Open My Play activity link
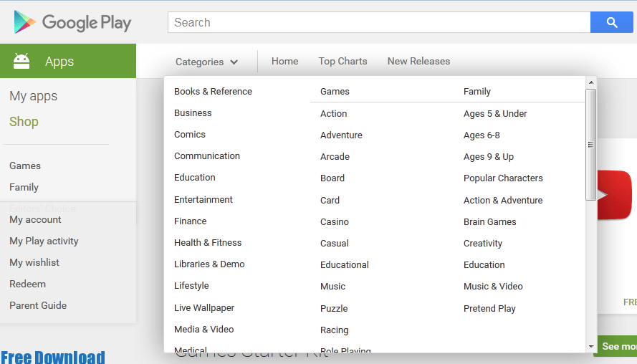The image size is (637, 364). coord(44,241)
